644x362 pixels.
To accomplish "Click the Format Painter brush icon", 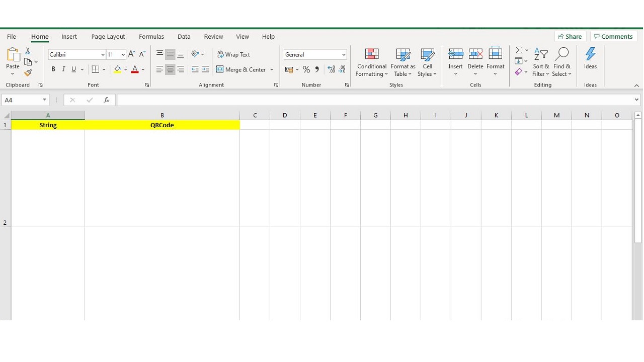I will [x=28, y=73].
